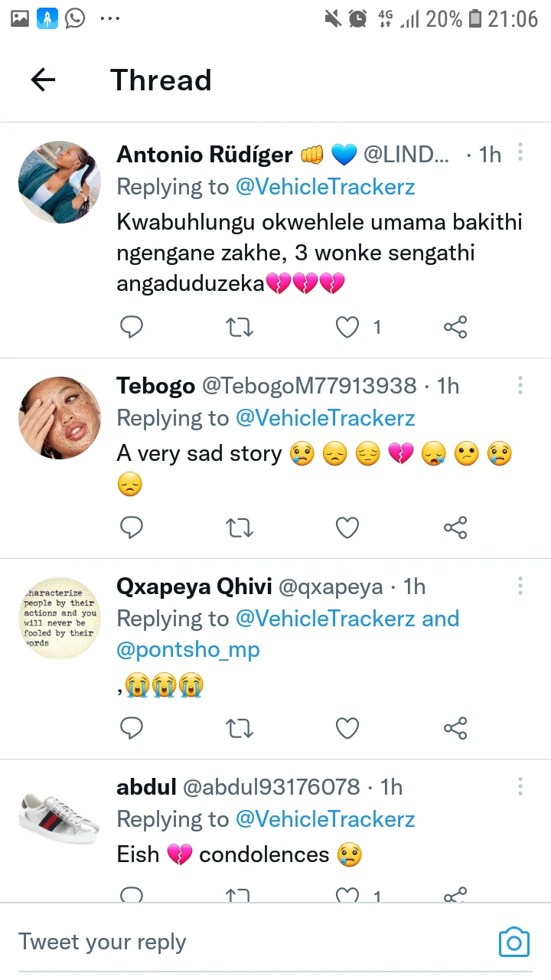The image size is (551, 980).
Task: Like Antonio Rüdiger's tweet
Action: click(347, 328)
